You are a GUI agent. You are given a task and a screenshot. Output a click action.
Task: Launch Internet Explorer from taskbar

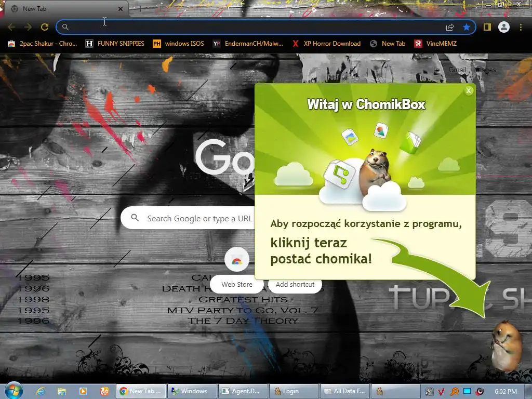click(41, 391)
